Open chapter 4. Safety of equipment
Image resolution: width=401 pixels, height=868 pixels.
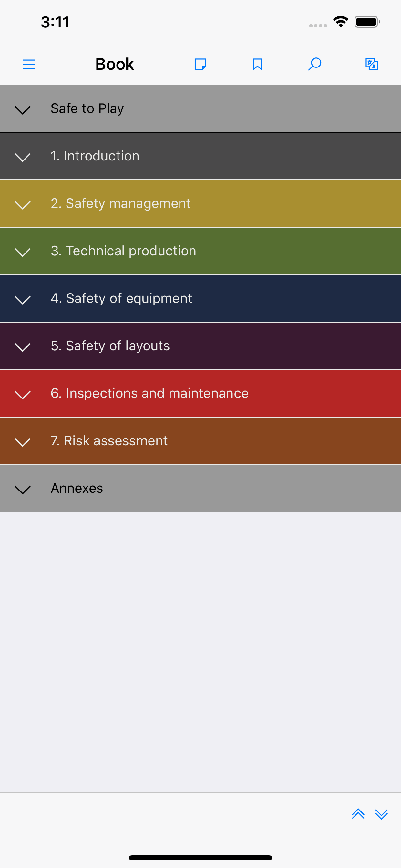click(x=121, y=299)
